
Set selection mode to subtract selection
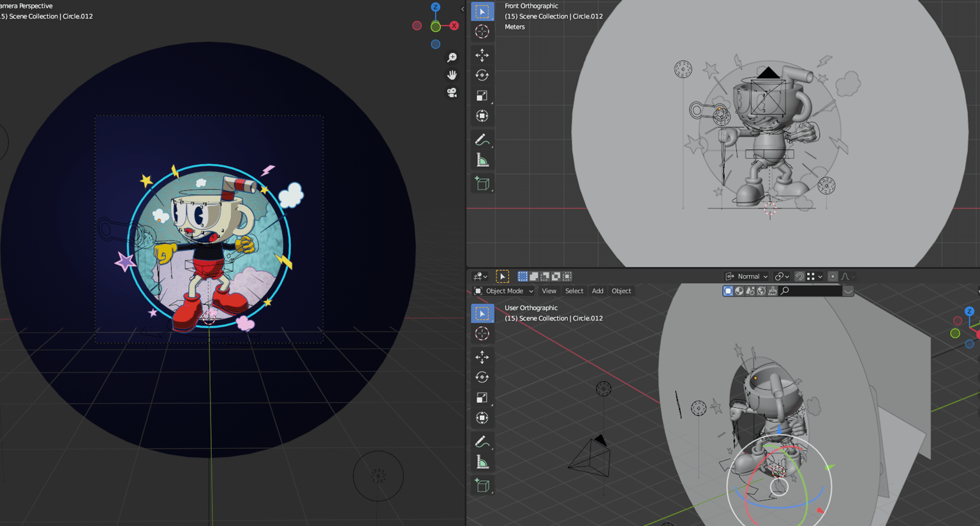click(x=545, y=276)
